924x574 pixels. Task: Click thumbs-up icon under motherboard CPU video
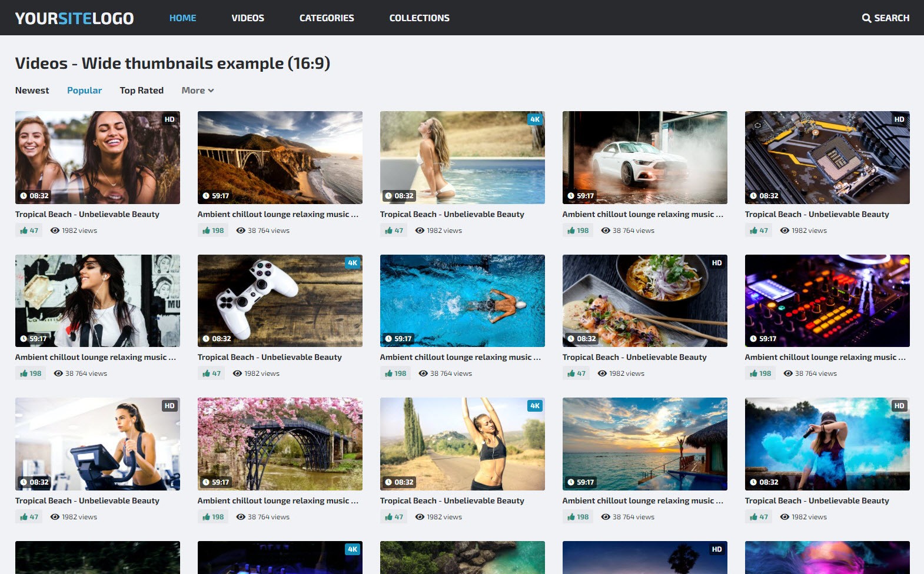(x=754, y=231)
